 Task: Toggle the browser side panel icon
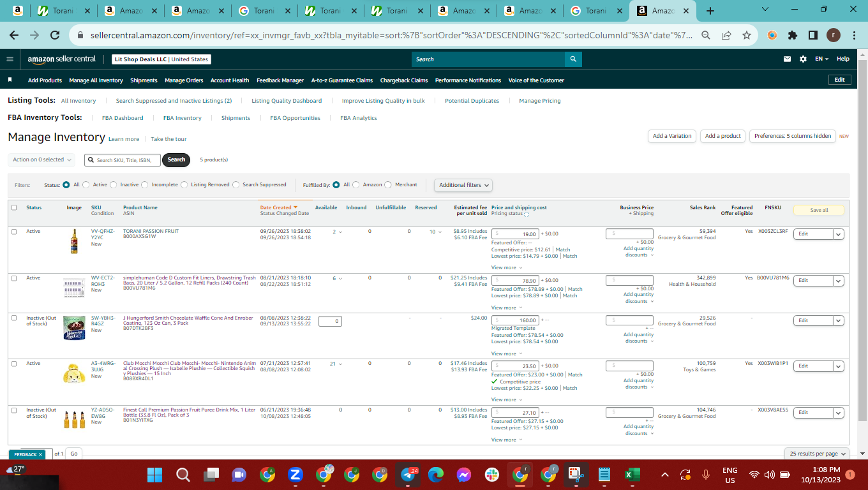(x=813, y=36)
